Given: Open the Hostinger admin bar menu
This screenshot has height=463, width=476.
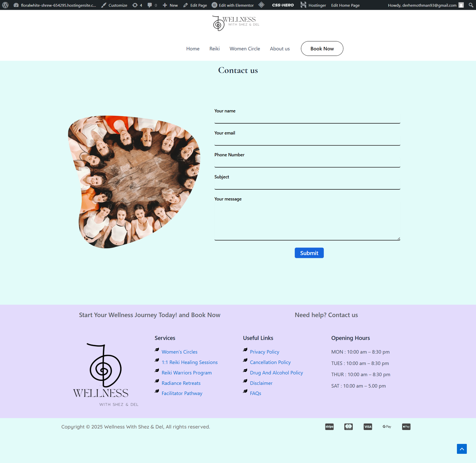Looking at the screenshot, I should (x=313, y=5).
